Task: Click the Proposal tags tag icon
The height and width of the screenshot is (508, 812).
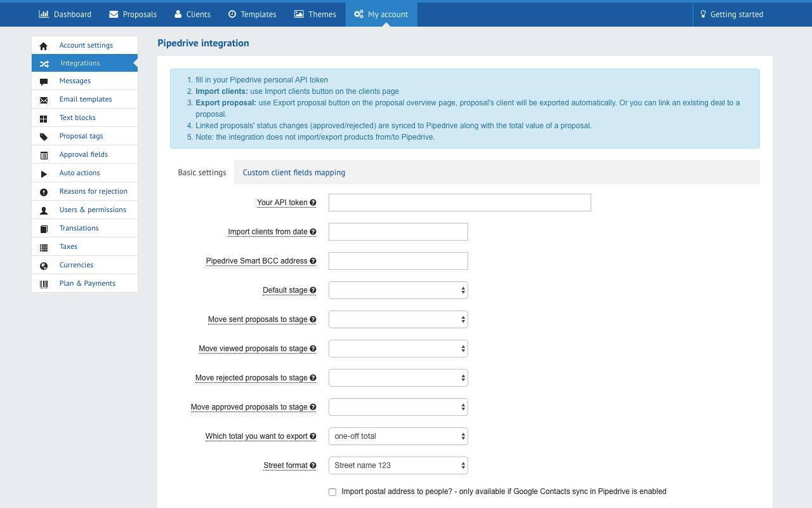Action: (x=44, y=137)
